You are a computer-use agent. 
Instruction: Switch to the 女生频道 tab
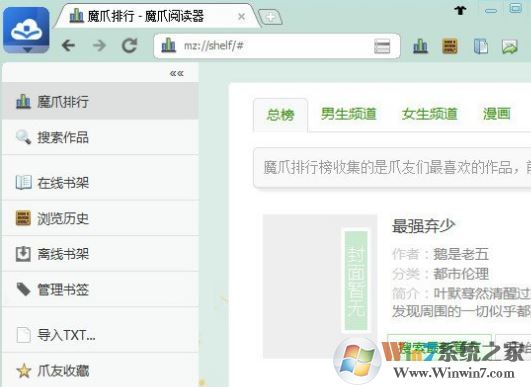pyautogui.click(x=430, y=114)
